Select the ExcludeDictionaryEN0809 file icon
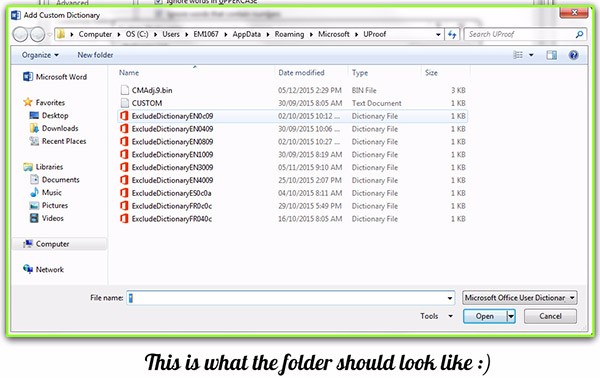 click(x=124, y=142)
